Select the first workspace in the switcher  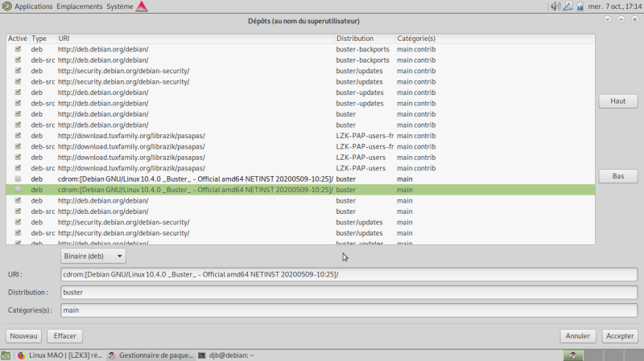[573, 355]
